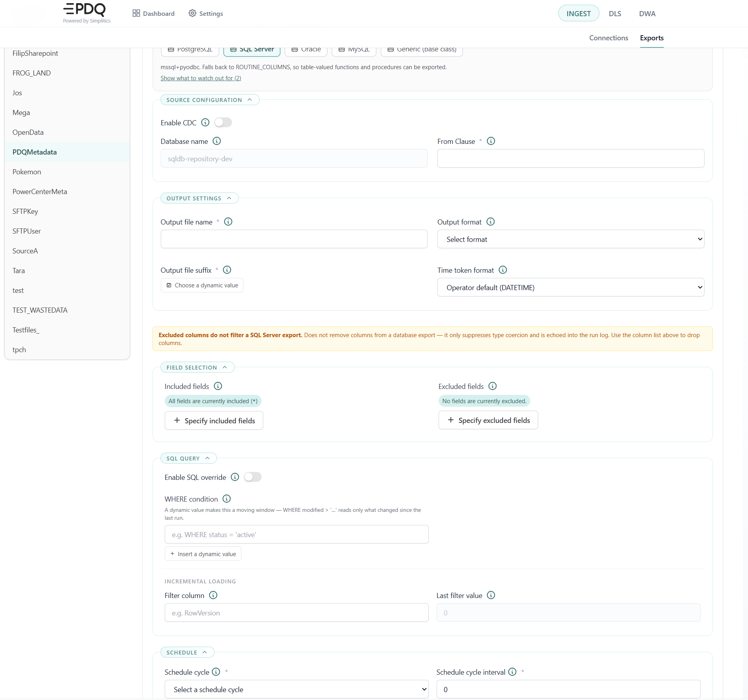Click the WHERE condition info icon
Image resolution: width=748 pixels, height=700 pixels.
click(x=226, y=499)
